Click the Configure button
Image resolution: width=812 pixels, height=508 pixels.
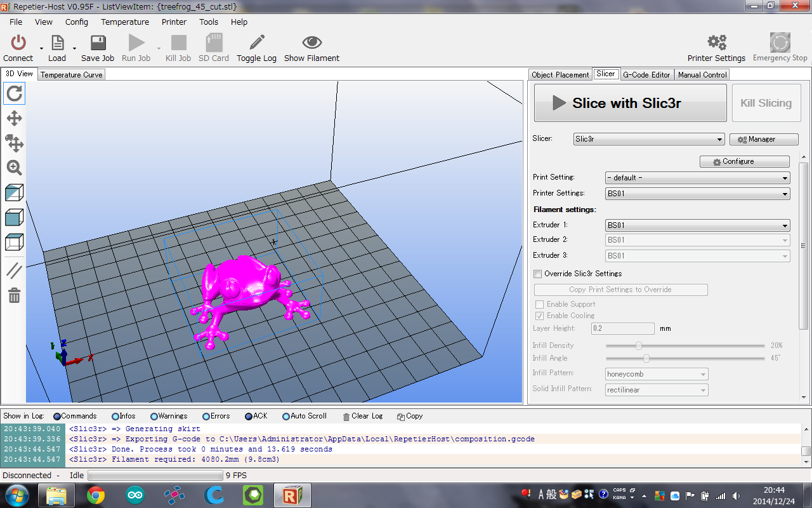(x=744, y=162)
